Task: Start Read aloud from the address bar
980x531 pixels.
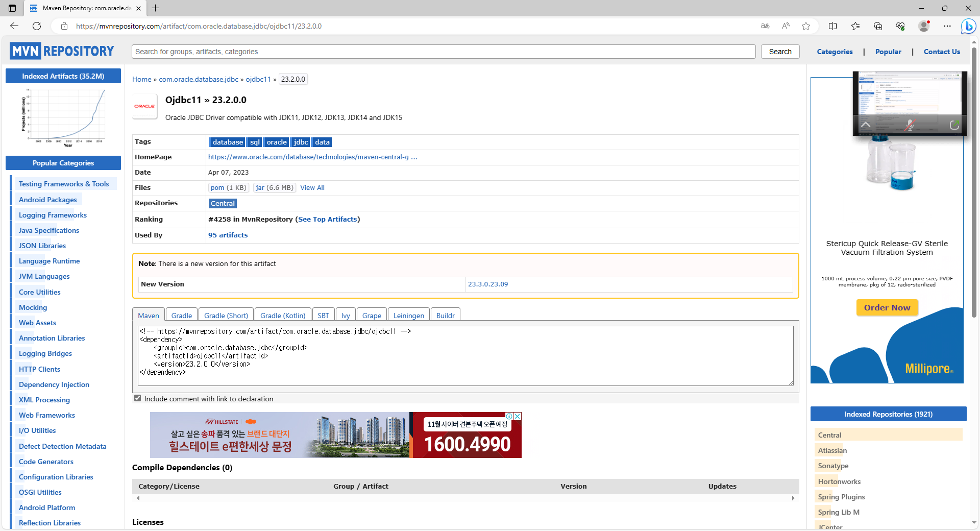Action: pyautogui.click(x=786, y=26)
